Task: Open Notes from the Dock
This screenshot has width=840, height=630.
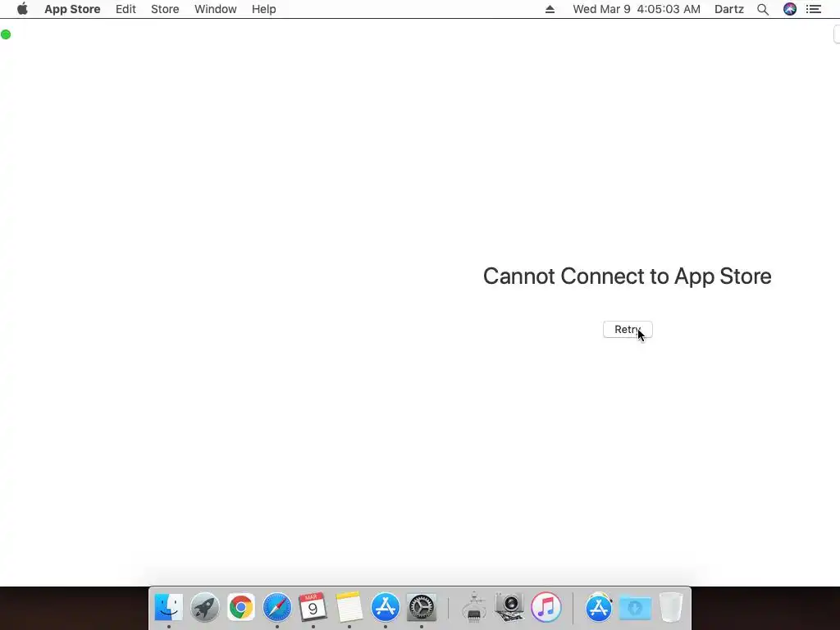Action: pos(349,608)
